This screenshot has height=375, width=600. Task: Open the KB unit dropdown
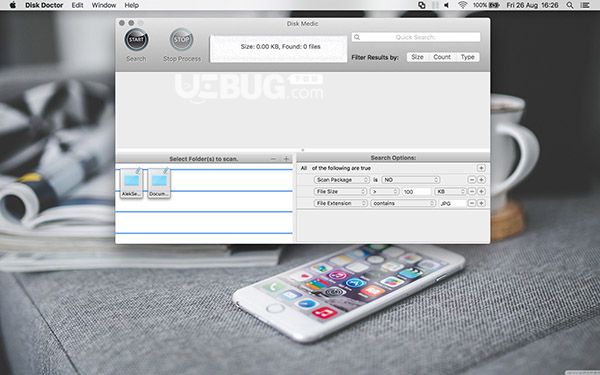[451, 191]
